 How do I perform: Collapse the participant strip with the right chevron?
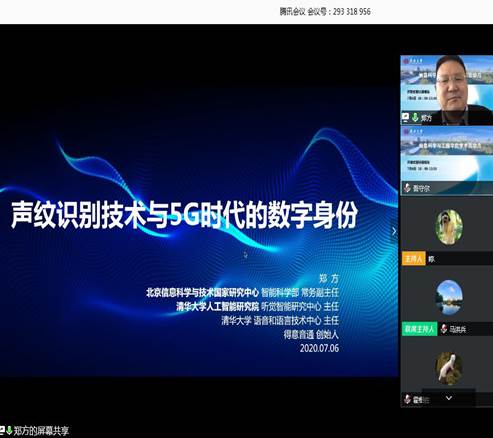point(394,231)
